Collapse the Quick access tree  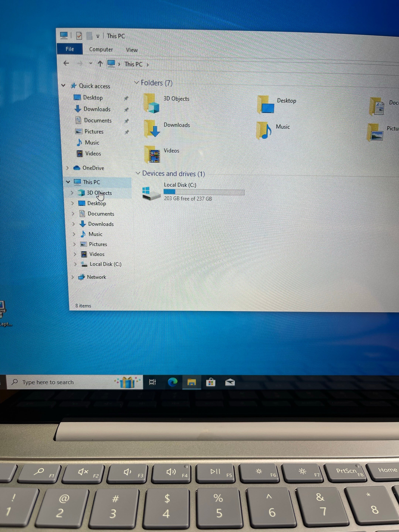click(63, 85)
